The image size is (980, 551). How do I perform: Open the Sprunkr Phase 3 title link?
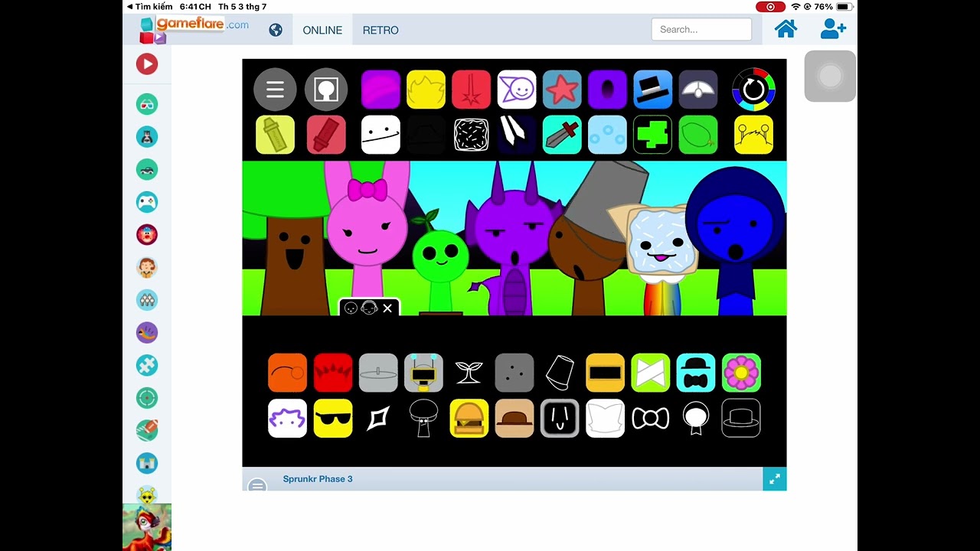click(x=318, y=479)
